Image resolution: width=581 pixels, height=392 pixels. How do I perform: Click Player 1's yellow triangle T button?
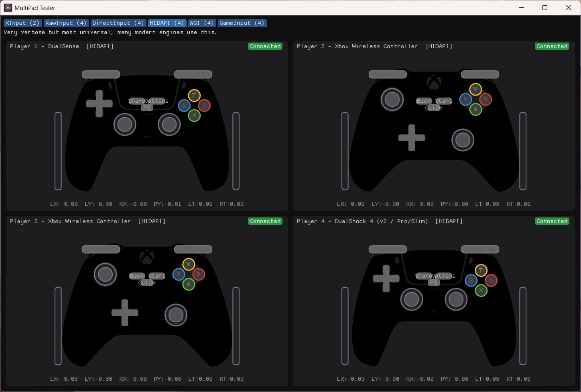tap(194, 95)
